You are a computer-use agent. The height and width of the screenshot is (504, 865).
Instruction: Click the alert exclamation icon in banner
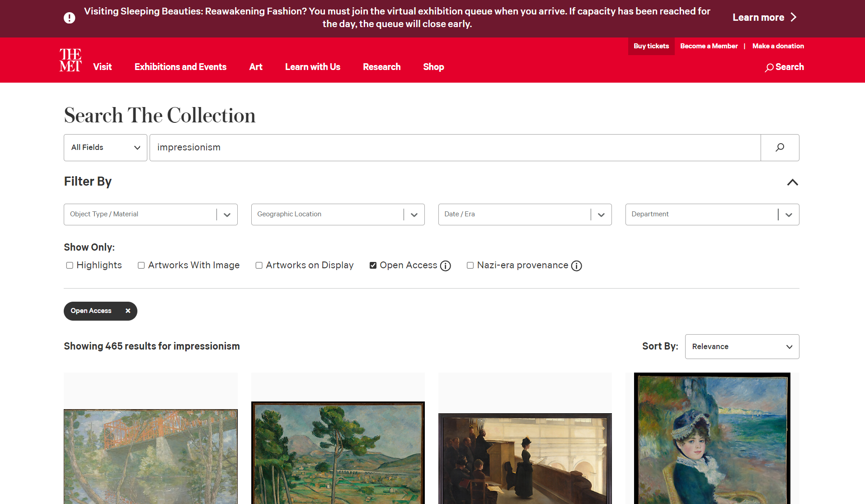click(x=69, y=18)
